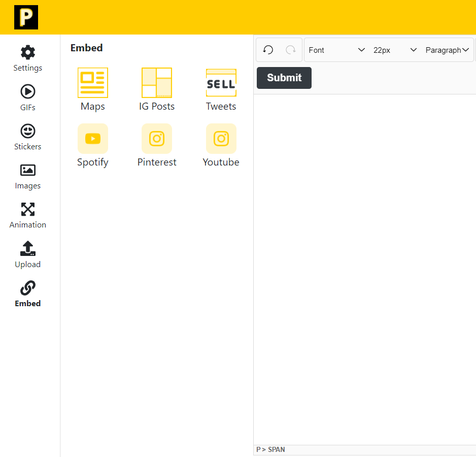This screenshot has height=457, width=476.
Task: Choose the Spotify embed option
Action: click(92, 146)
